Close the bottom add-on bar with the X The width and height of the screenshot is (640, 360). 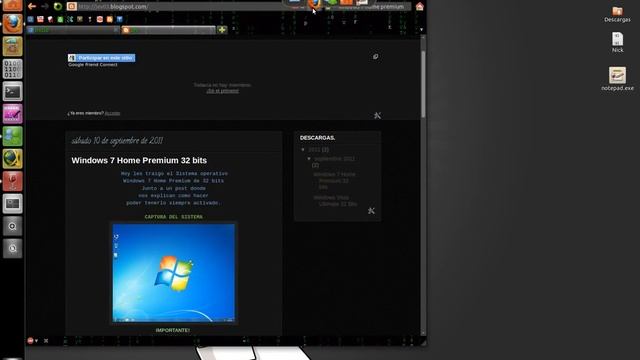pyautogui.click(x=46, y=341)
